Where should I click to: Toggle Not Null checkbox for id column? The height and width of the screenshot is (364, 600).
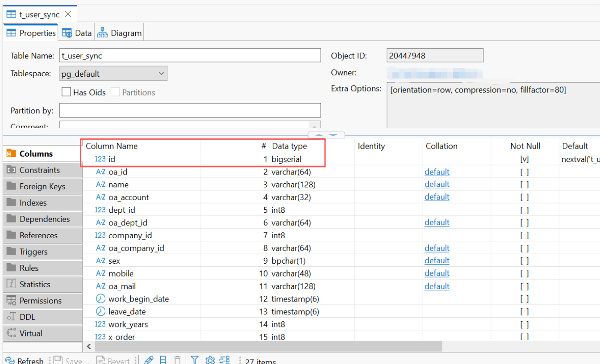point(525,159)
